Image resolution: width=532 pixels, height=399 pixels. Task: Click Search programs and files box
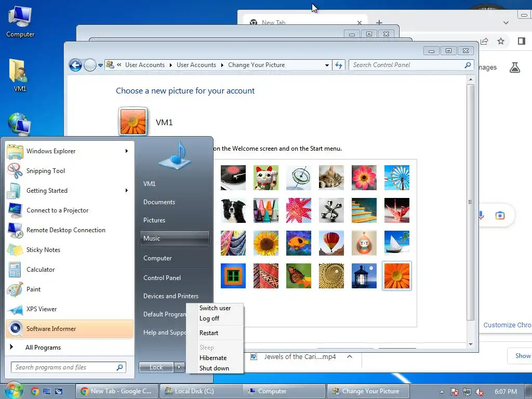point(69,367)
